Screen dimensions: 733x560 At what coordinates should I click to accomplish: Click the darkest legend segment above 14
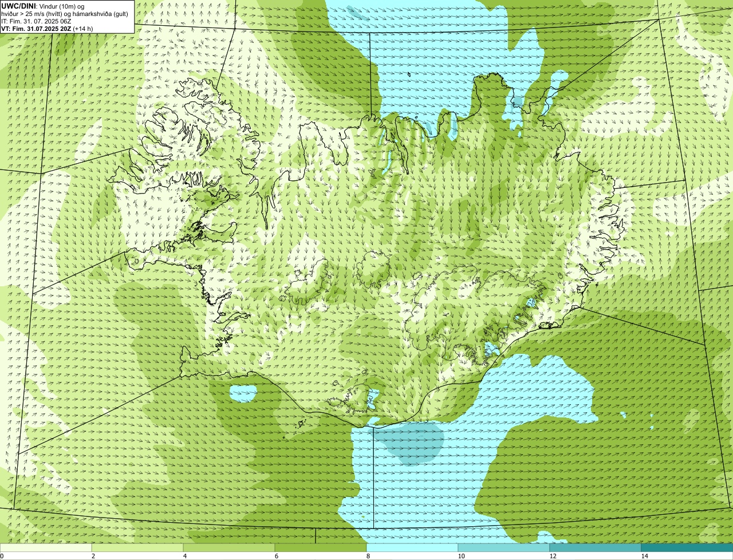[687, 547]
